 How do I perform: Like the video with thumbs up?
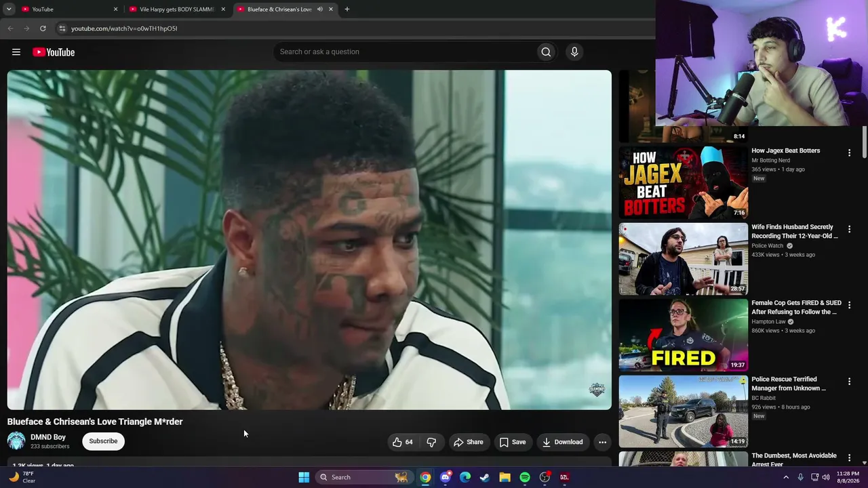click(402, 442)
